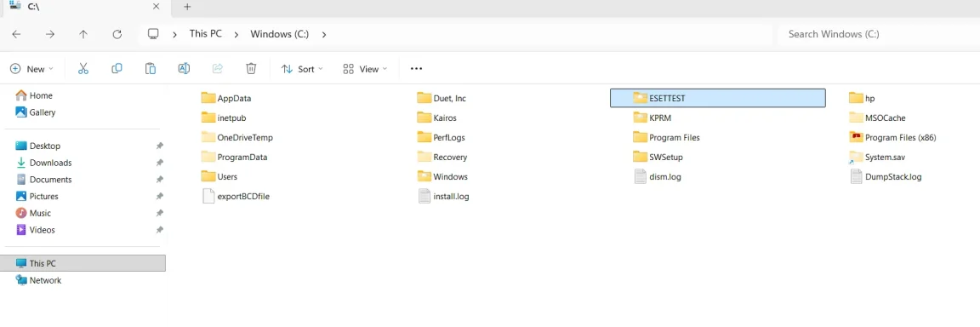Click the PC monitor icon in address bar
The image size is (980, 327).
pos(153,34)
